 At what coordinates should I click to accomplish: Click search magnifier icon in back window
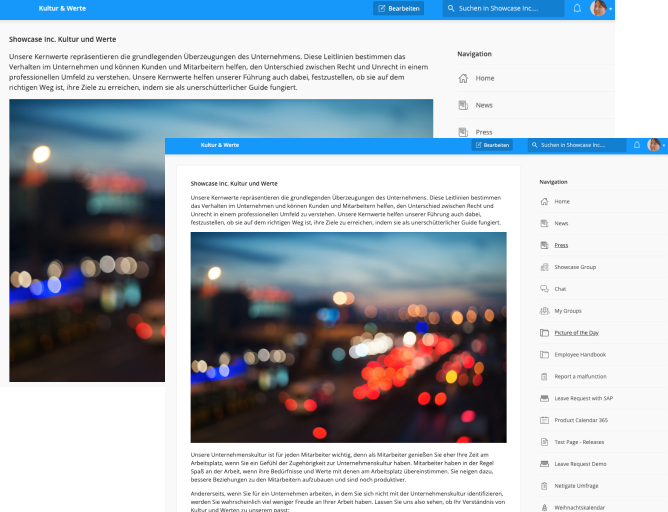451,8
